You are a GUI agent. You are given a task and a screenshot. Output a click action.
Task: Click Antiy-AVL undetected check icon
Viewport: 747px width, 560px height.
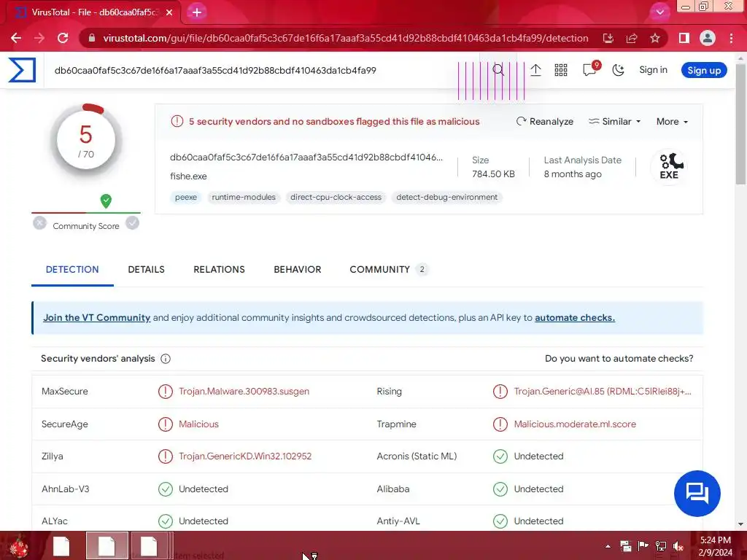tap(500, 521)
